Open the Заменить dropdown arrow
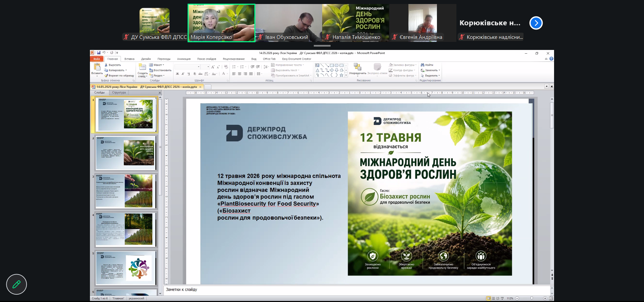 point(439,70)
